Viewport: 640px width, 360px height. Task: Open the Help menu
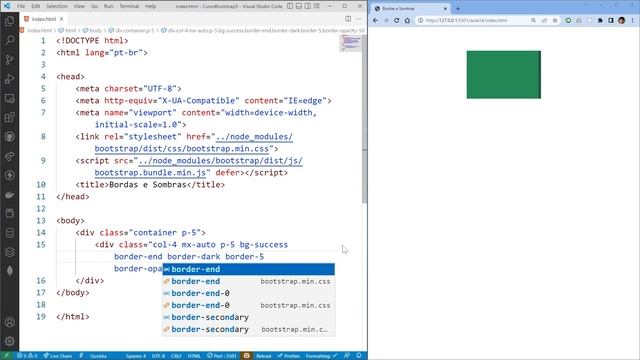(x=151, y=6)
